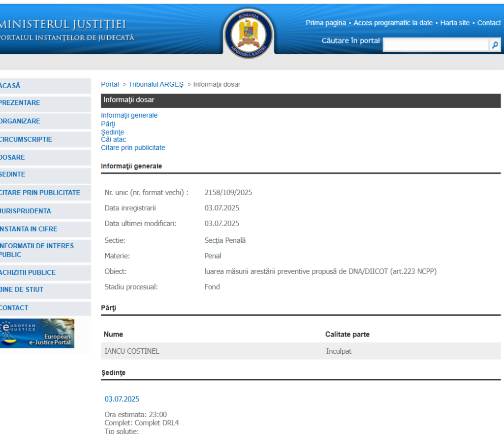The image size is (504, 434).
Task: Click the Portal breadcrumb link
Action: coord(110,84)
